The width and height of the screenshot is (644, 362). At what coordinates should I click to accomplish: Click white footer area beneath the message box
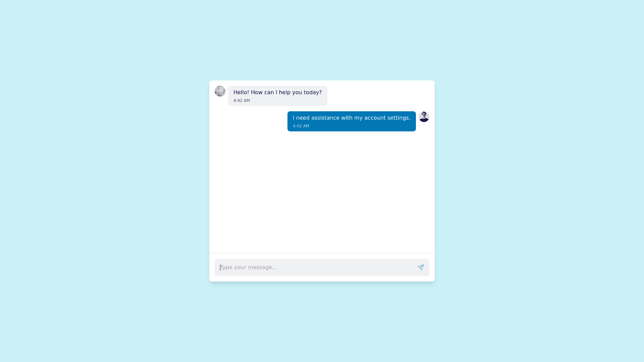(322, 279)
